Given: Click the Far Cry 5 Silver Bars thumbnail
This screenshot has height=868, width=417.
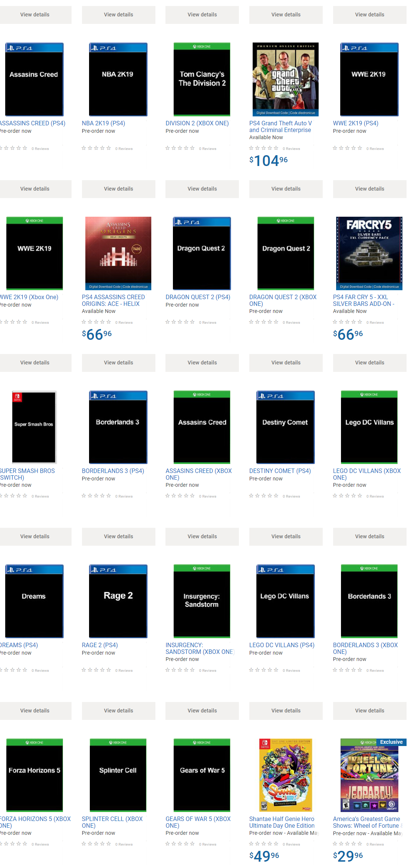Looking at the screenshot, I should (369, 253).
